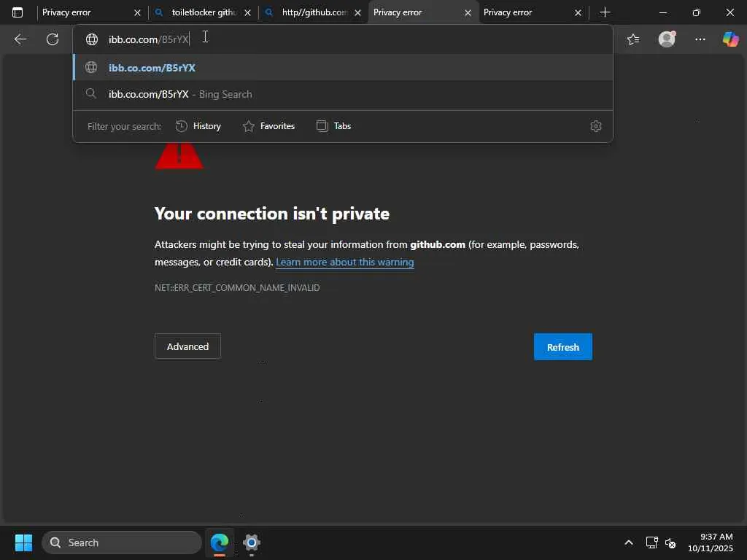The height and width of the screenshot is (560, 747).
Task: Close the toiletlocker github tab
Action: click(248, 13)
